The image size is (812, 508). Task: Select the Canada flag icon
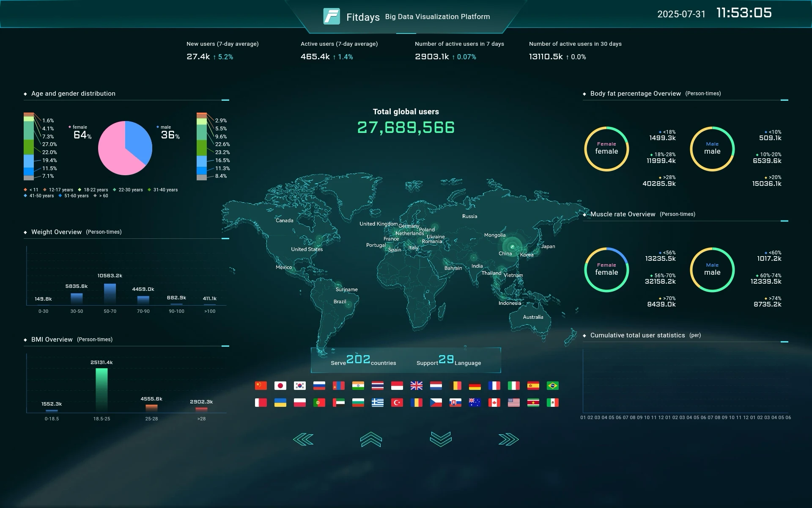tap(494, 403)
